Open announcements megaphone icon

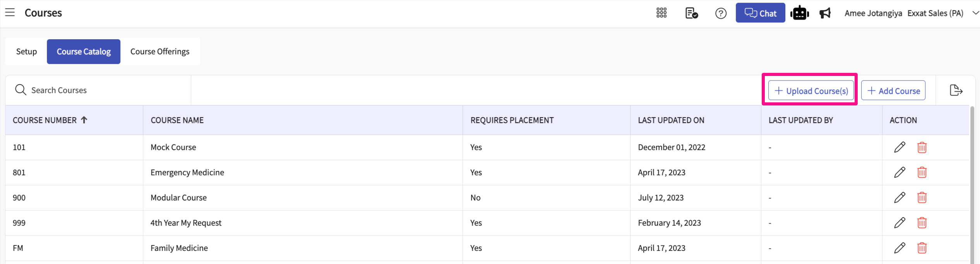[x=825, y=13]
